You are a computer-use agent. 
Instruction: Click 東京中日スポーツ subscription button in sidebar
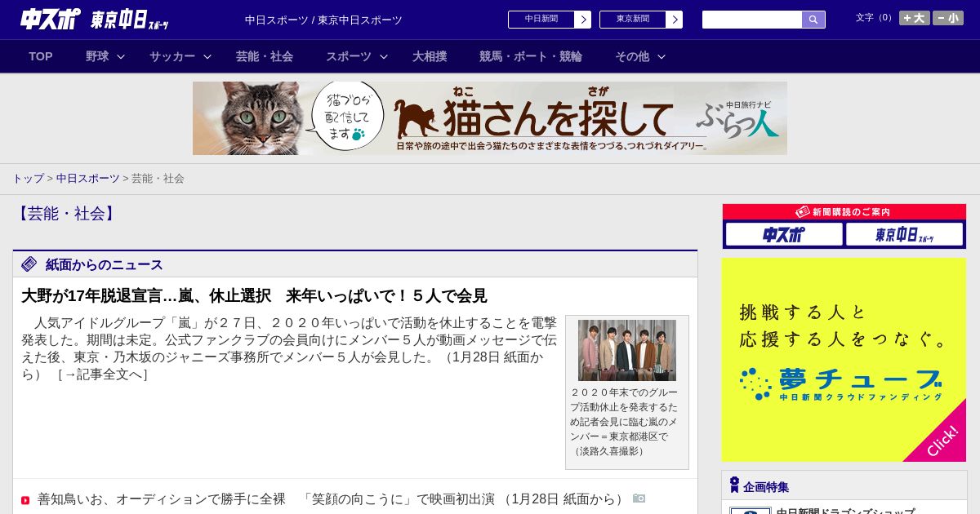point(904,234)
